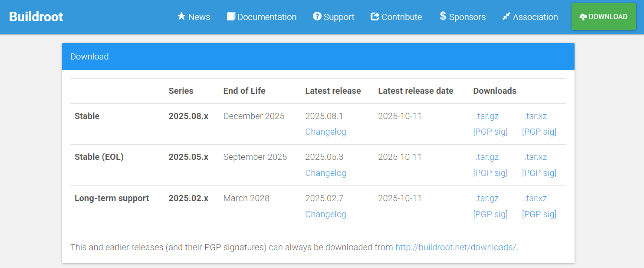
Task: Click release date in the Stable 2025.08.x row
Action: point(400,116)
